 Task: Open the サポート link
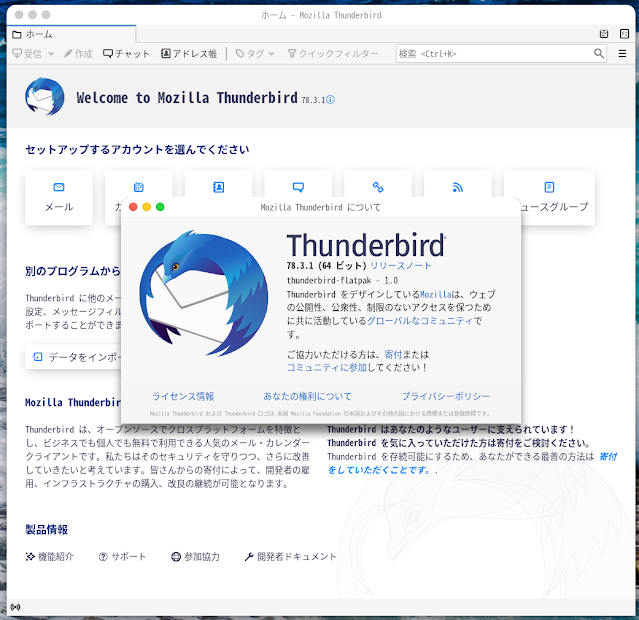coord(122,556)
